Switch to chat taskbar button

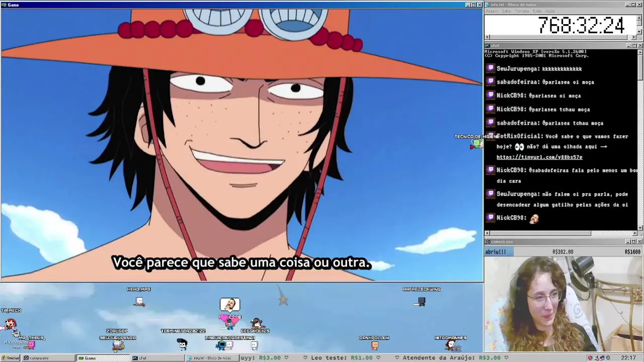click(x=157, y=358)
